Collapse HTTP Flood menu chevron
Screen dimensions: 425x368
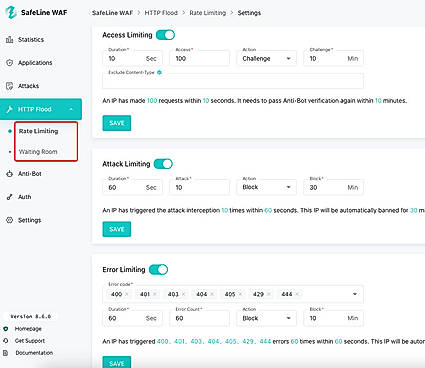click(71, 109)
